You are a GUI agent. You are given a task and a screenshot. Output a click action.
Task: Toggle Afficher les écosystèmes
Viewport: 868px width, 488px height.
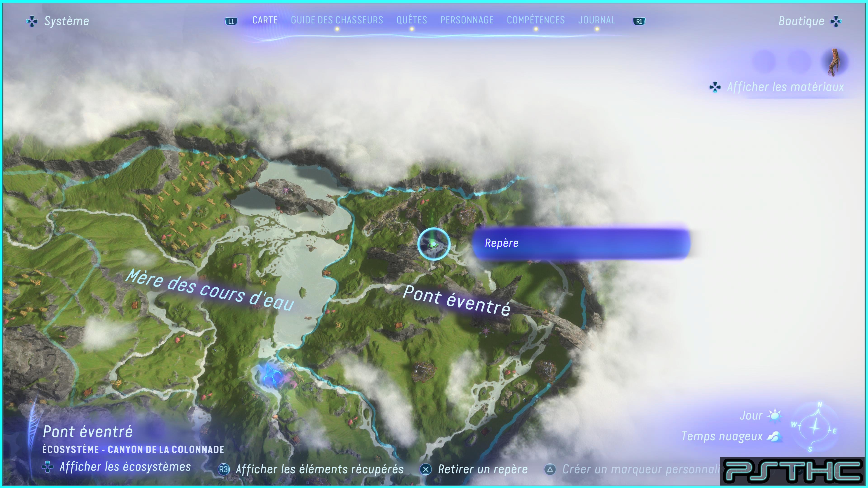(125, 467)
